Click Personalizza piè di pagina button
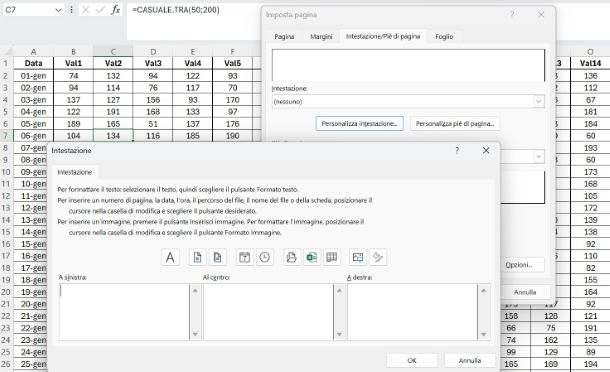 455,124
